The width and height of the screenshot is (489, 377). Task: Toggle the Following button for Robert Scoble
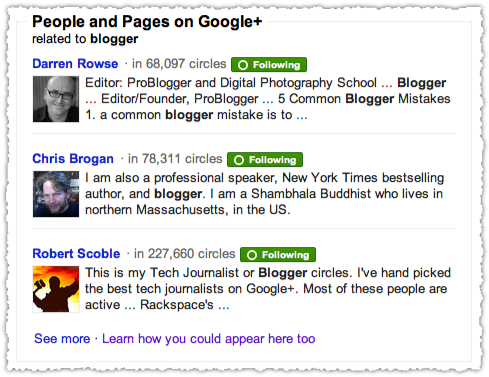(278, 255)
